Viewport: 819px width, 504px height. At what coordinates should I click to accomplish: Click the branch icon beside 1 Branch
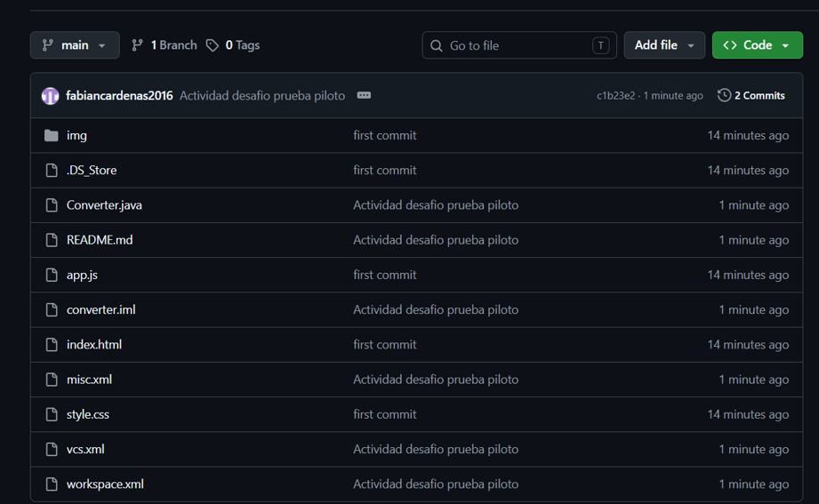[137, 45]
